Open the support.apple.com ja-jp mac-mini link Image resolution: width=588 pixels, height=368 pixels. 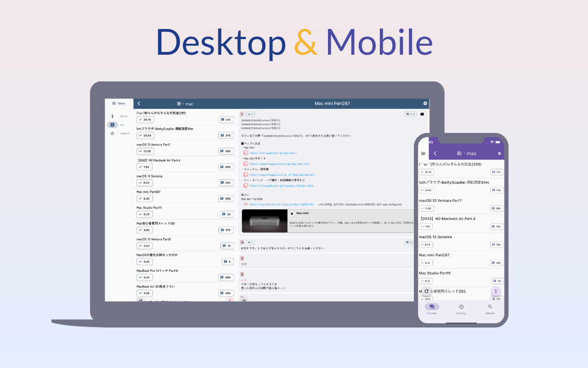tap(279, 164)
